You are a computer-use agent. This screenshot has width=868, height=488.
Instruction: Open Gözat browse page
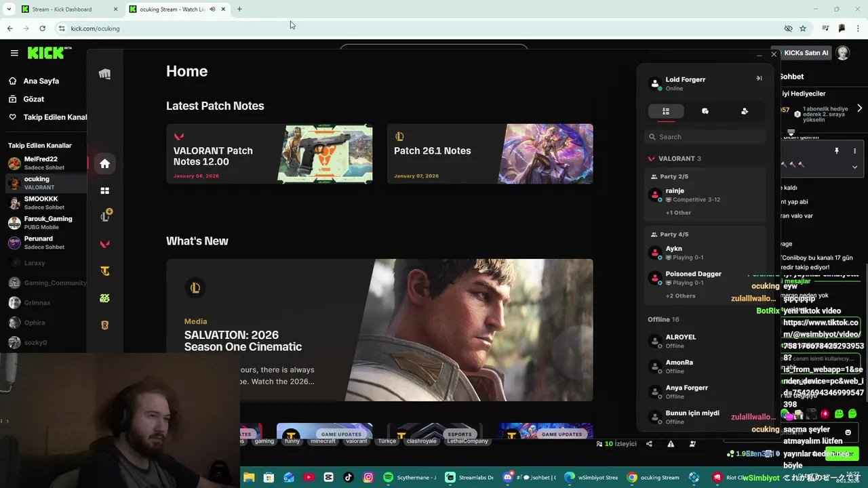[33, 99]
